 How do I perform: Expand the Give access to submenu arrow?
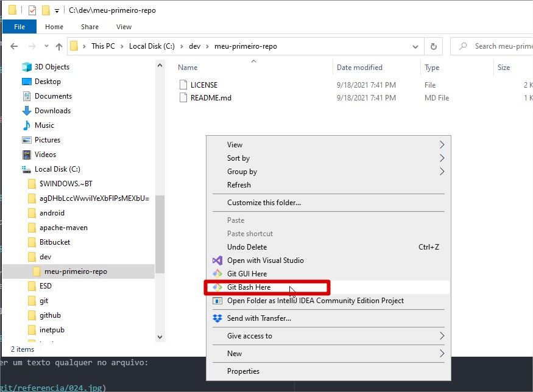pyautogui.click(x=442, y=336)
